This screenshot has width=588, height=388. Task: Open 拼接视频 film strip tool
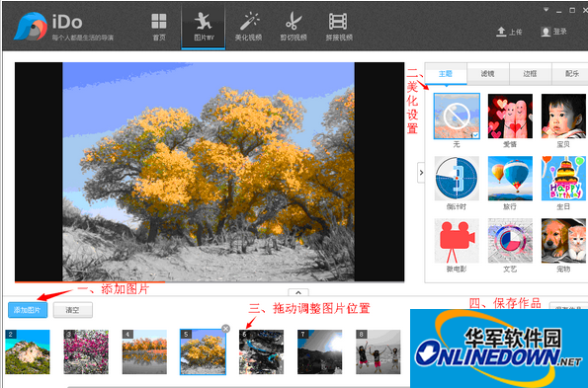[338, 22]
